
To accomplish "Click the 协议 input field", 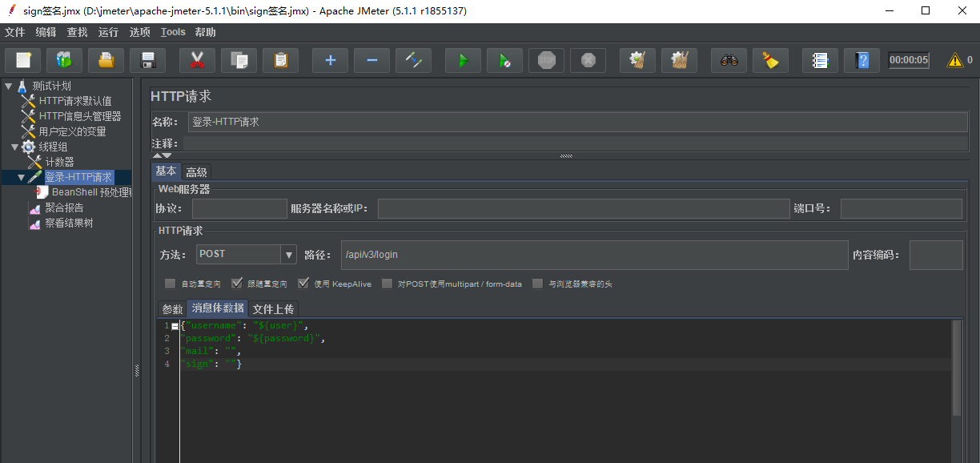I will [239, 208].
